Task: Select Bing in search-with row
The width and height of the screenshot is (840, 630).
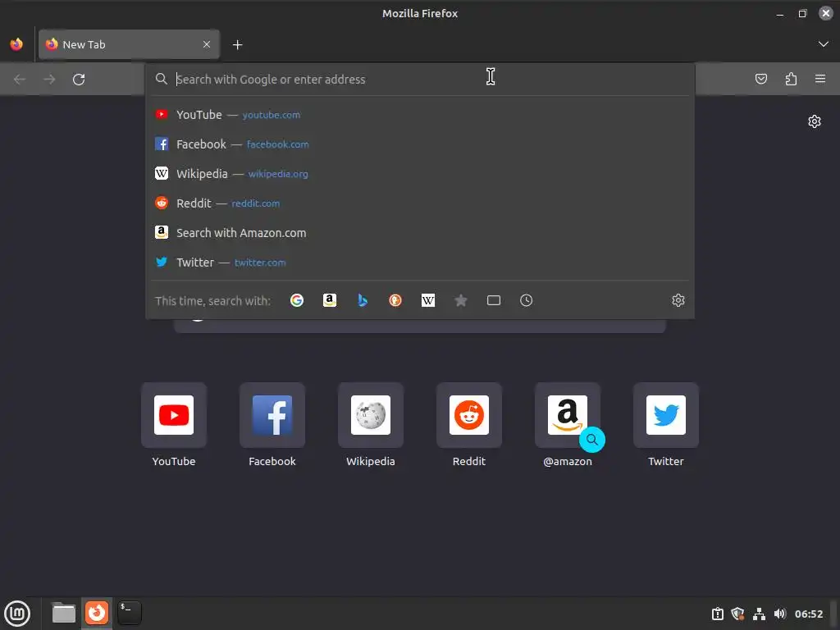Action: (x=363, y=300)
